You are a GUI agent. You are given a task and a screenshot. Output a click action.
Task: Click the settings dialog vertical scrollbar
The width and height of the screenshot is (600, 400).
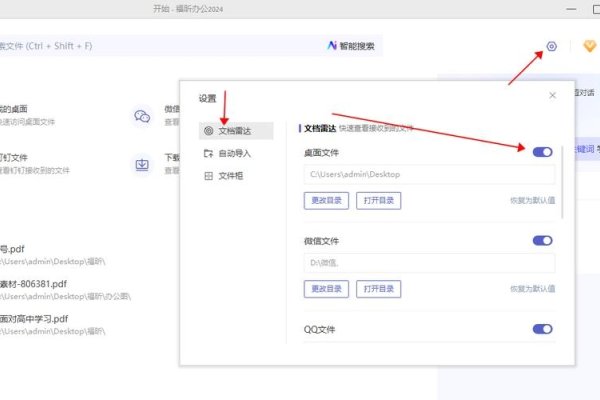pyautogui.click(x=562, y=182)
